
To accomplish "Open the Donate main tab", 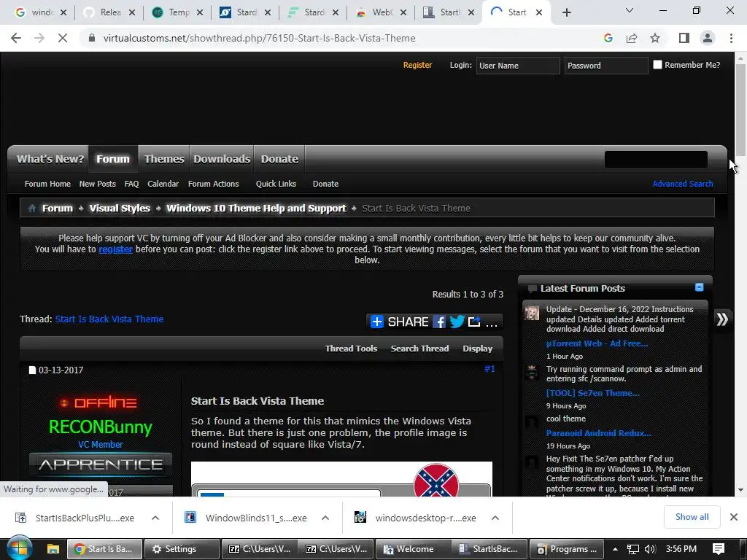I will (x=279, y=159).
